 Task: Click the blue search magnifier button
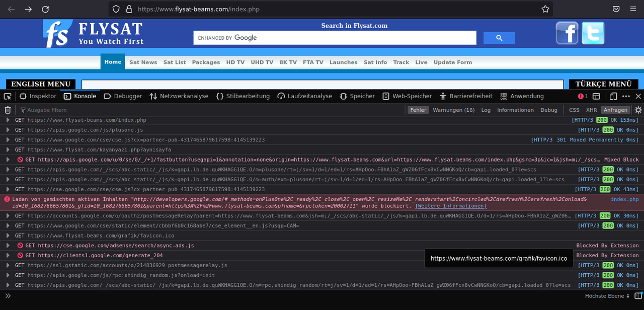[x=499, y=38]
